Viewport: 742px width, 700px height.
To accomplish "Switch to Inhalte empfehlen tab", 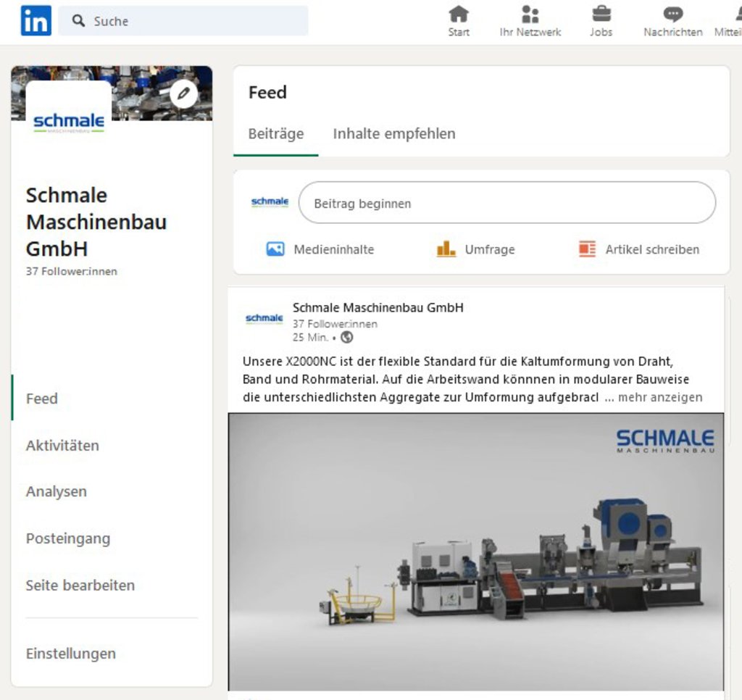I will pyautogui.click(x=394, y=134).
